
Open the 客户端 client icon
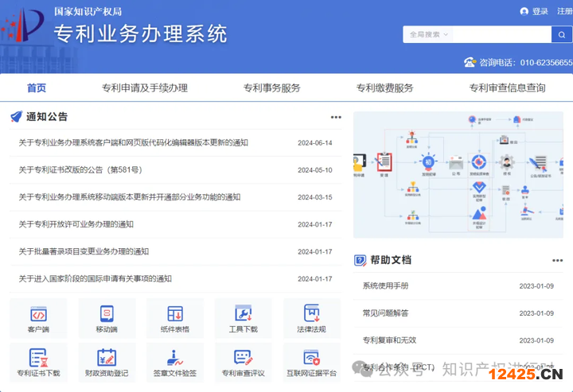(x=38, y=318)
